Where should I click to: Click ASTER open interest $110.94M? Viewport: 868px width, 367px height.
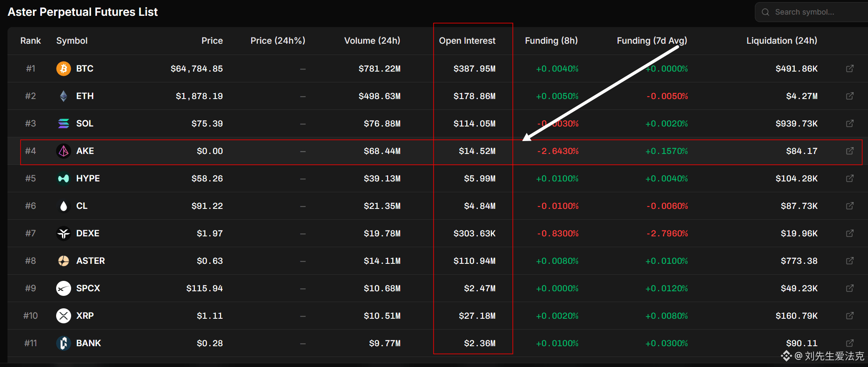(x=474, y=261)
